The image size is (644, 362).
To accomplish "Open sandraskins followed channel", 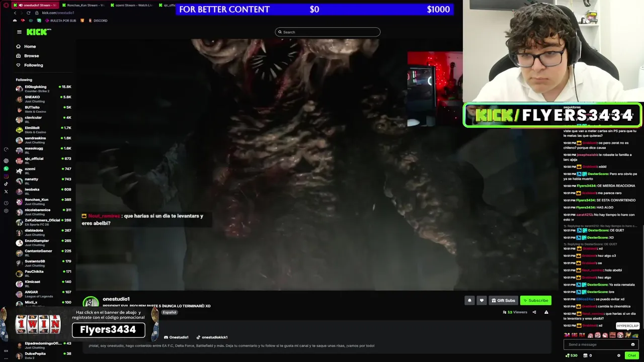I will (43, 140).
